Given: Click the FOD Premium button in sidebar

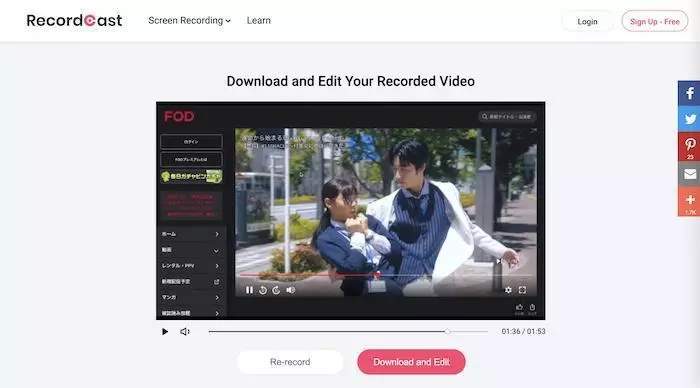Looking at the screenshot, I should 191,159.
